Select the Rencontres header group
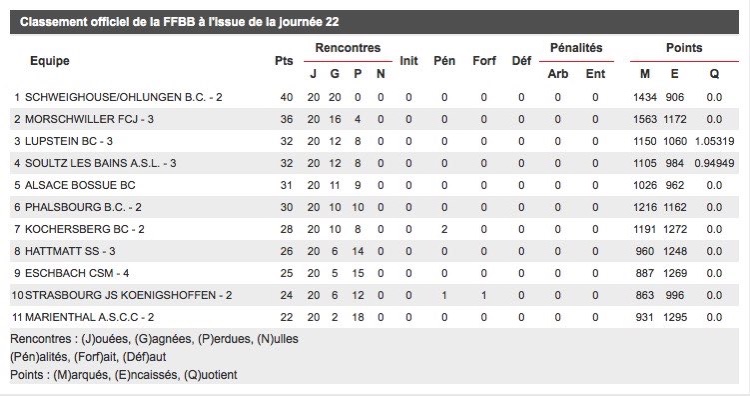Viewport: 750px width, 396px height. pyautogui.click(x=348, y=48)
